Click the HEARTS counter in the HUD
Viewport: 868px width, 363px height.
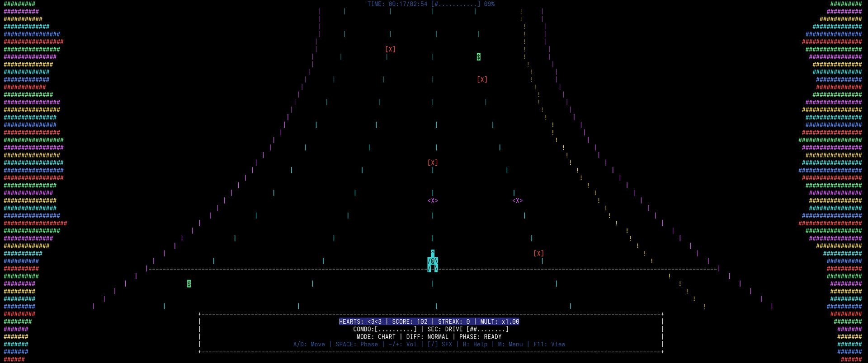[360, 322]
